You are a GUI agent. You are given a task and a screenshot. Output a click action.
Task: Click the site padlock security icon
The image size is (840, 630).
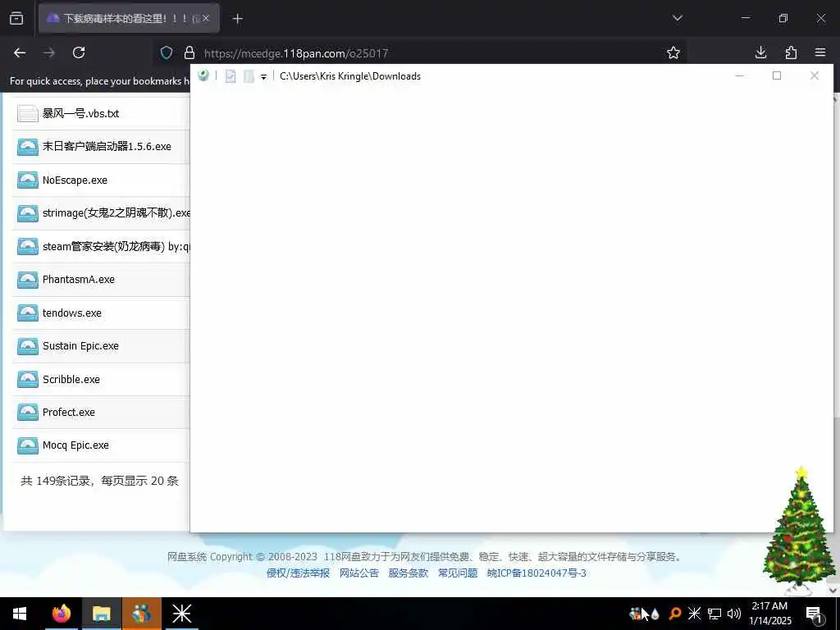[x=189, y=52]
